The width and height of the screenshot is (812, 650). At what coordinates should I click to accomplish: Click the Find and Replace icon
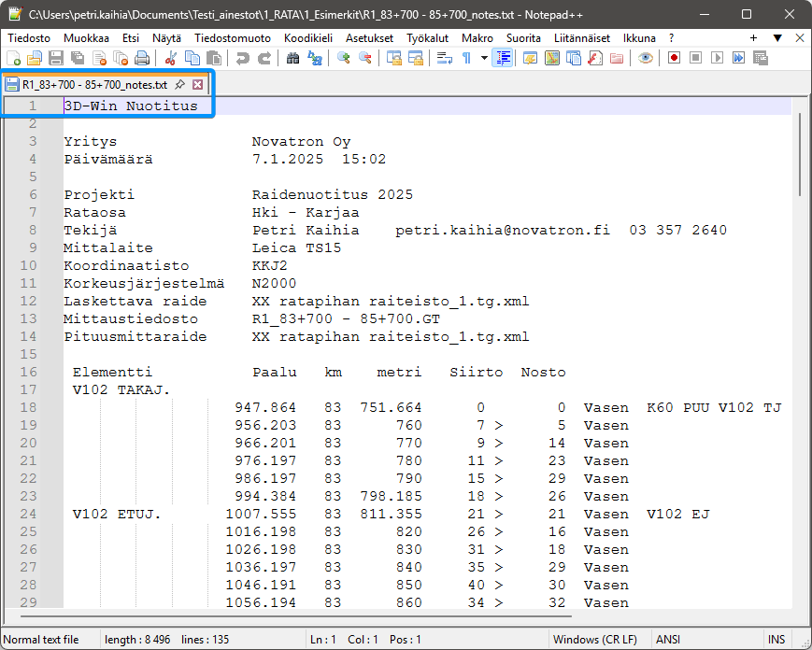pos(315,58)
